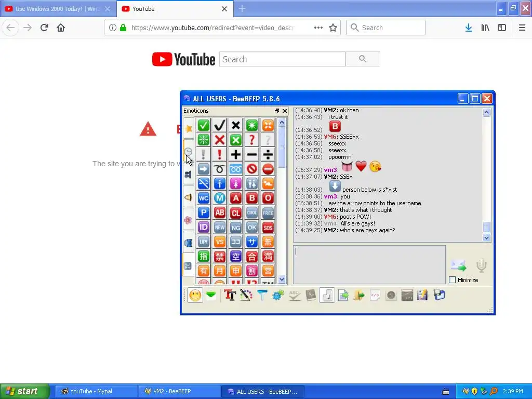Click the Windows start button
This screenshot has width=532, height=399.
point(25,391)
